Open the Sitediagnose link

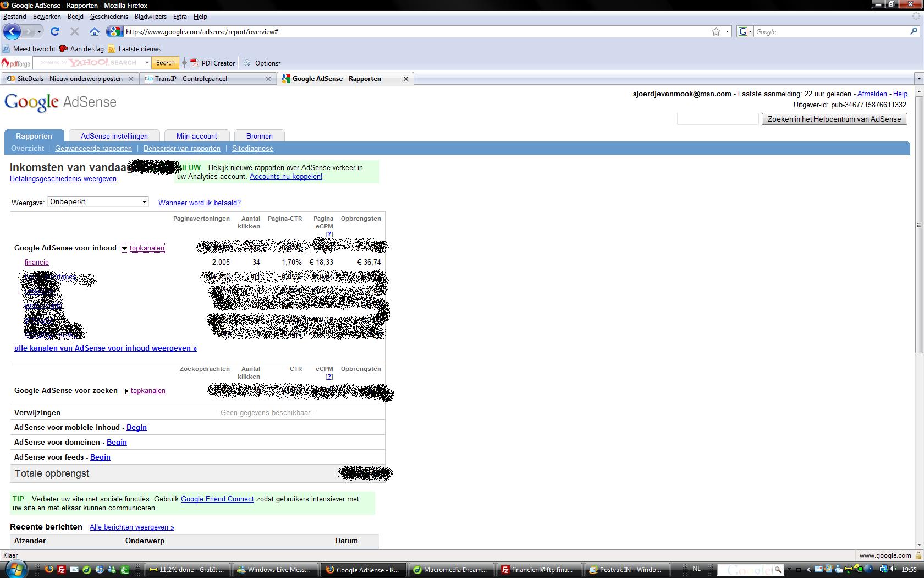click(x=252, y=148)
